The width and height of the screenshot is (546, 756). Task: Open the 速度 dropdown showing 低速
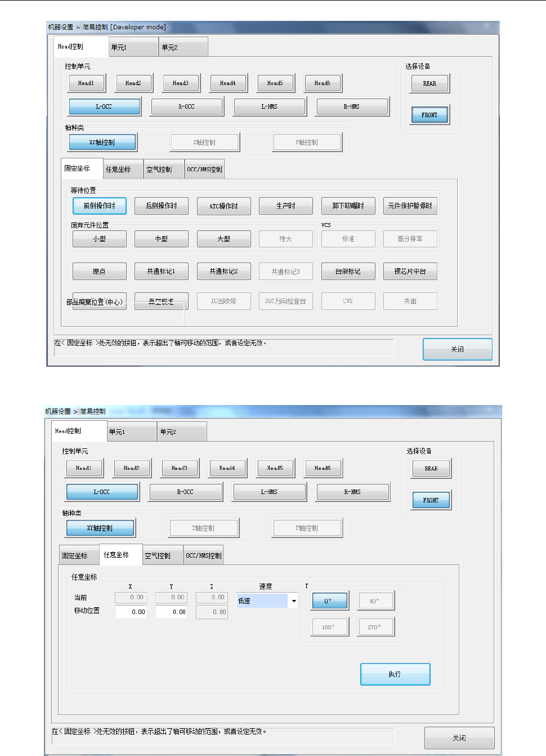coord(267,601)
